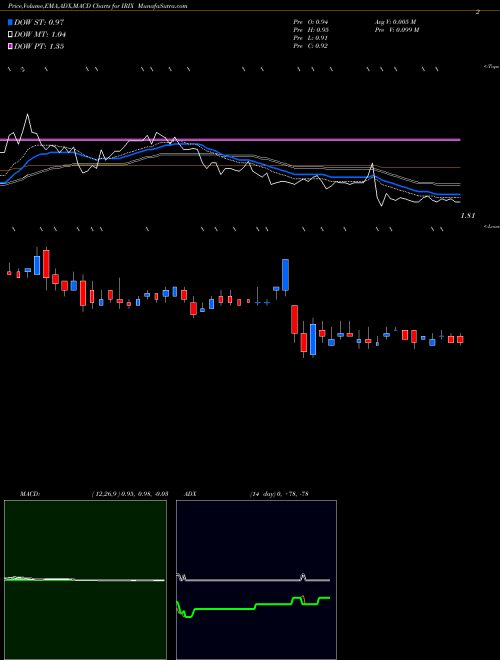This screenshot has width=500, height=660.
Task: Click the 1.81 price label
Action: 468,216
